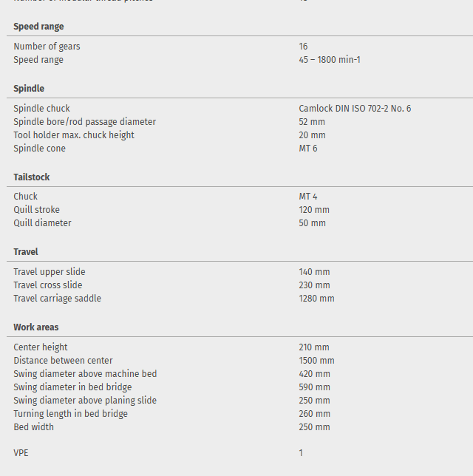
Task: Click the 1280 mm carriage saddle value
Action: 316,299
